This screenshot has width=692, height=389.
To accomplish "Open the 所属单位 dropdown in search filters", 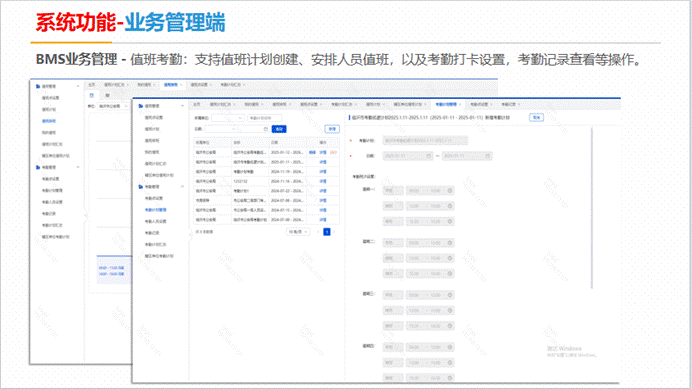I will tap(228, 118).
